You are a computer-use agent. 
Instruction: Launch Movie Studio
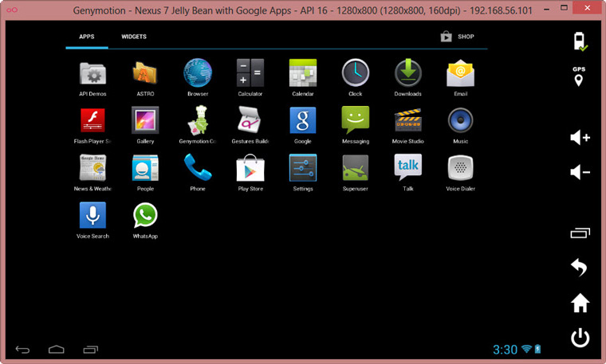tap(407, 126)
